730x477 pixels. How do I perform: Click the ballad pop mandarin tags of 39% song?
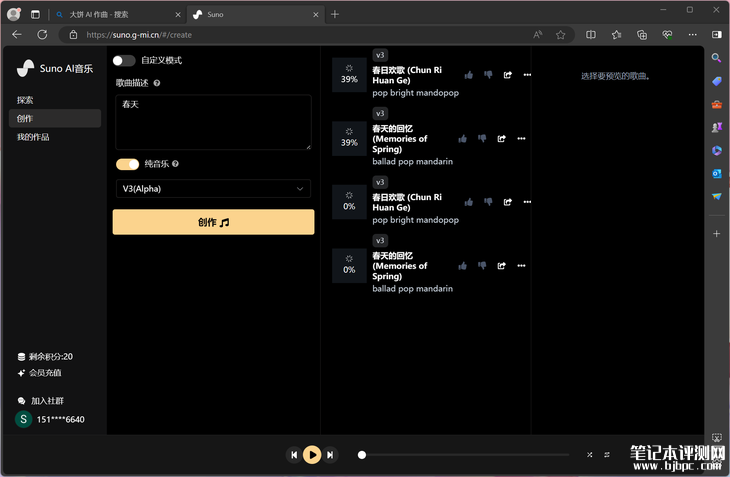(x=412, y=161)
